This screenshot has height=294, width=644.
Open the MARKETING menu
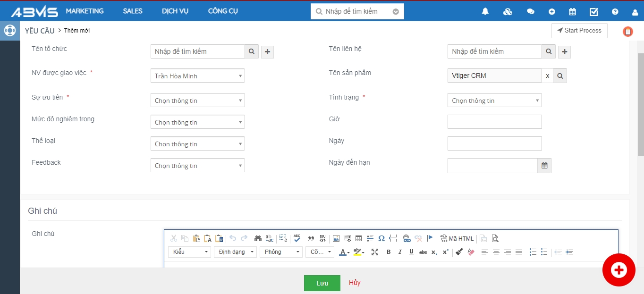point(85,11)
